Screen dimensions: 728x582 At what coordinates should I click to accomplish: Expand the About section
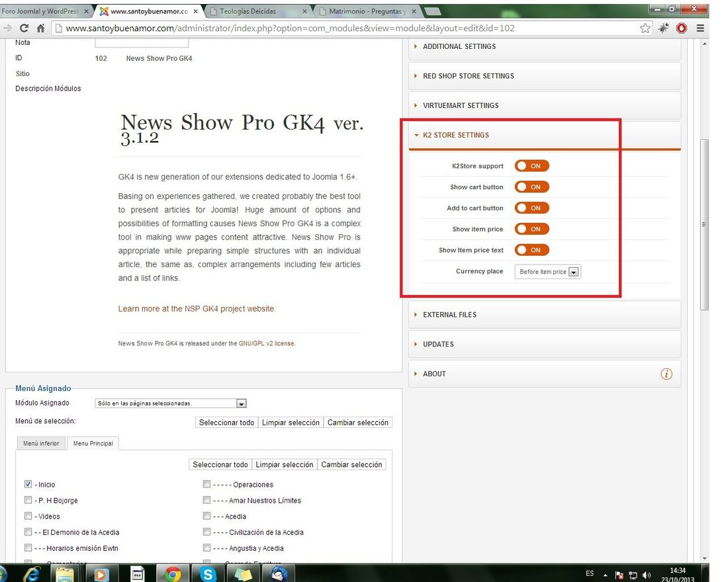[545, 374]
